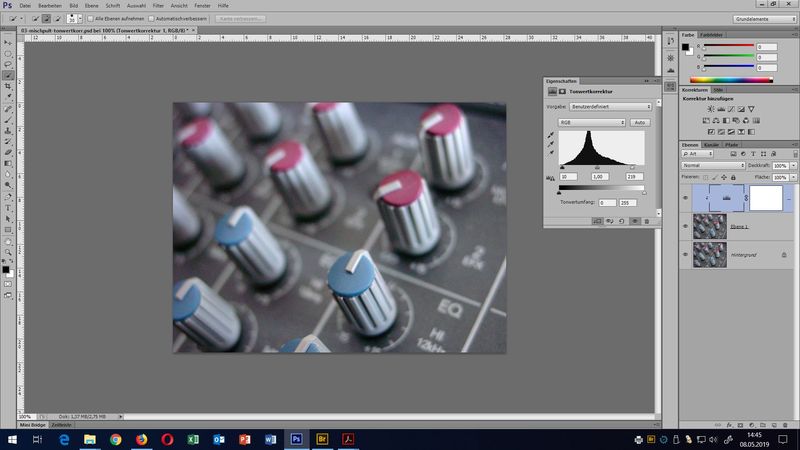Viewport: 800px width, 450px height.
Task: Select the Move tool in the toolbar
Action: coord(8,42)
